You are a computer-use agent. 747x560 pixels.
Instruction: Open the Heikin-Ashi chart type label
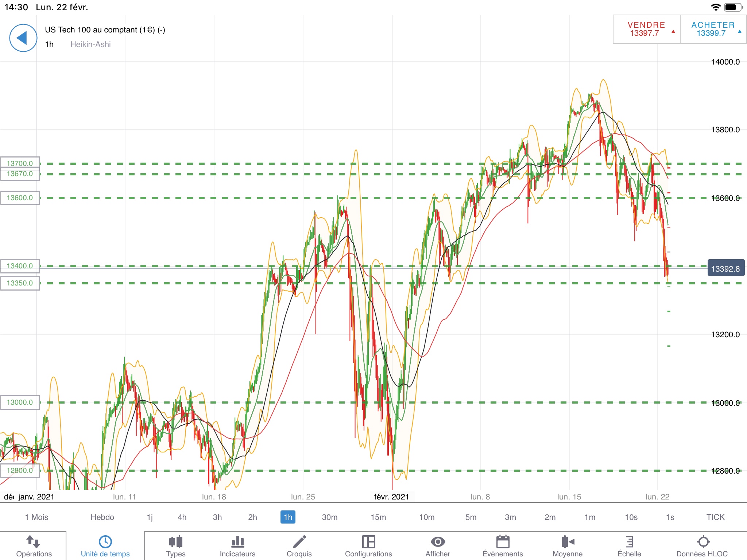click(90, 44)
